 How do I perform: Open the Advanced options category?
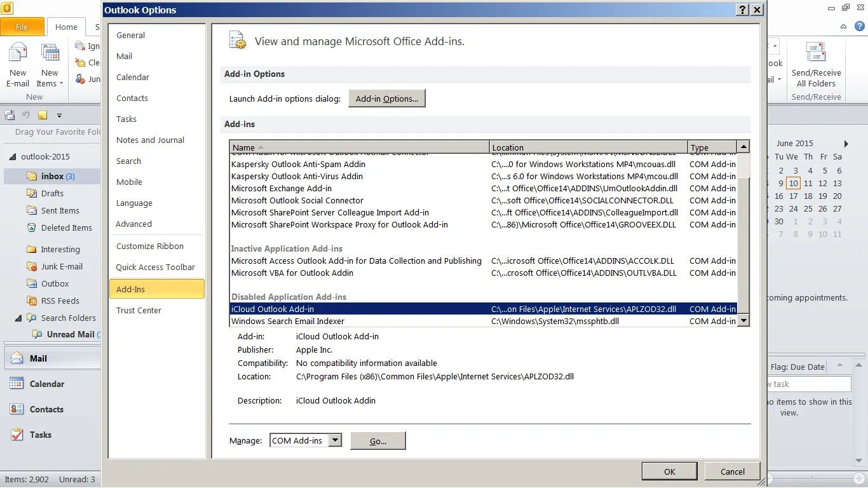click(157, 224)
